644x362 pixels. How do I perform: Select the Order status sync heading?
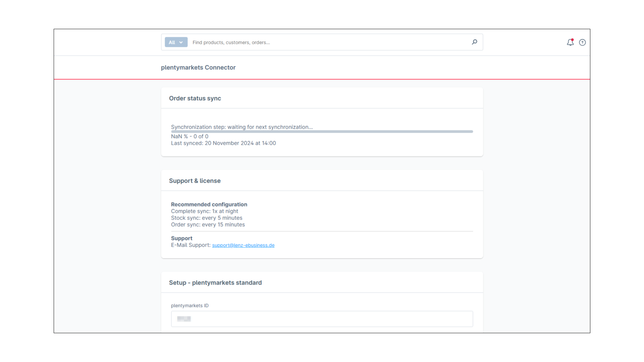195,98
